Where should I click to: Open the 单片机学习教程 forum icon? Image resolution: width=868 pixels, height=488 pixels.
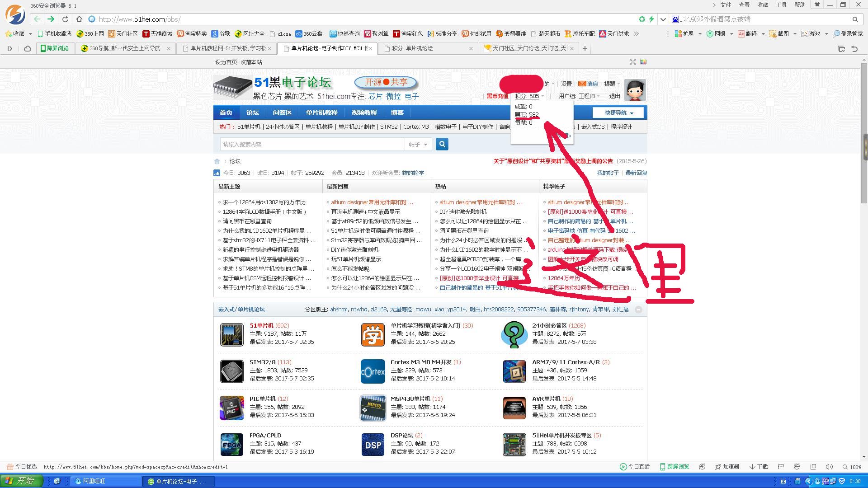coord(373,334)
